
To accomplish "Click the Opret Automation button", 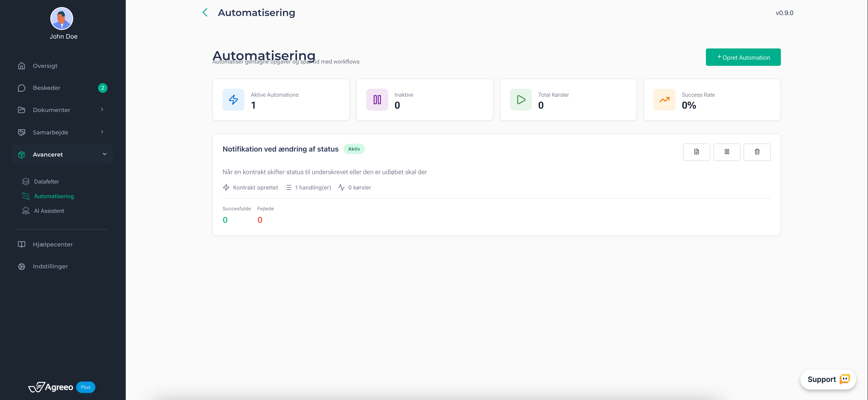I will 743,57.
